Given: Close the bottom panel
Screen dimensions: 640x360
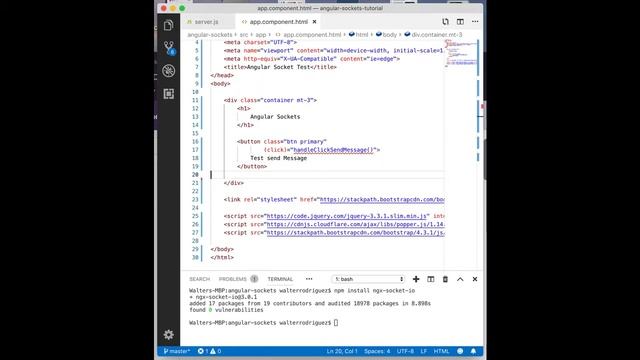Looking at the screenshot, I should [x=475, y=279].
